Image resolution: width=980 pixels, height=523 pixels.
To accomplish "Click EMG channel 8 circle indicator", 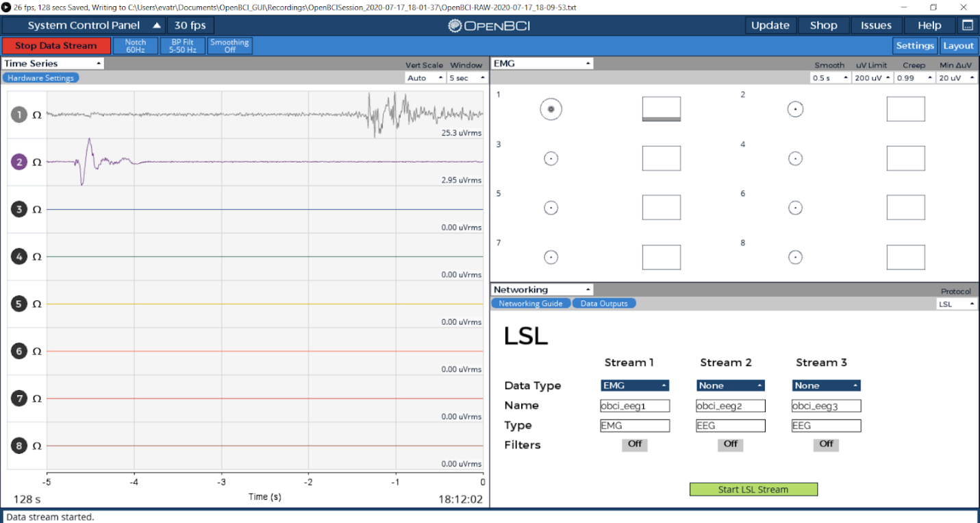I will [795, 257].
